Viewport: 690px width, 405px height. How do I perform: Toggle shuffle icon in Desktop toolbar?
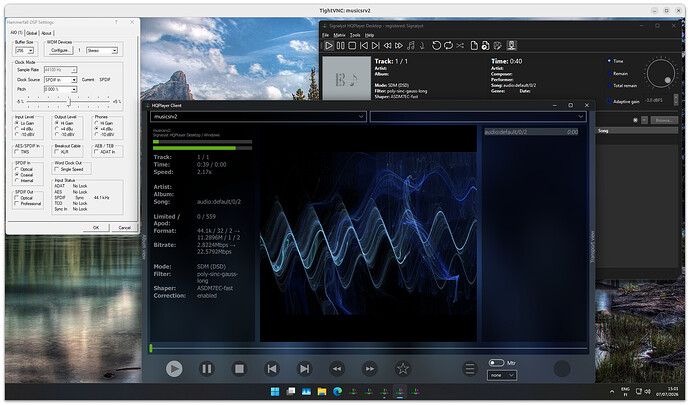[460, 45]
